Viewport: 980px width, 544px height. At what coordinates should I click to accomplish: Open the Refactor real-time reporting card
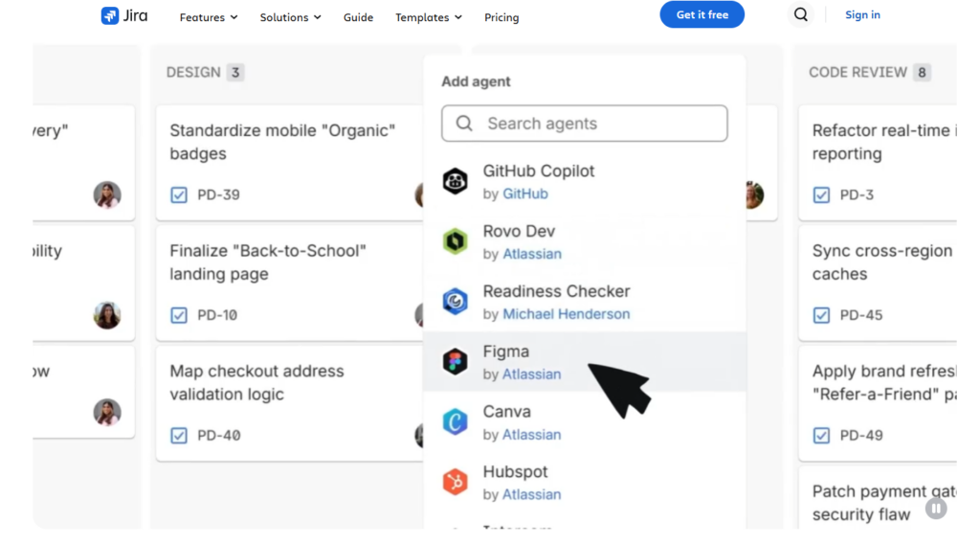click(878, 163)
